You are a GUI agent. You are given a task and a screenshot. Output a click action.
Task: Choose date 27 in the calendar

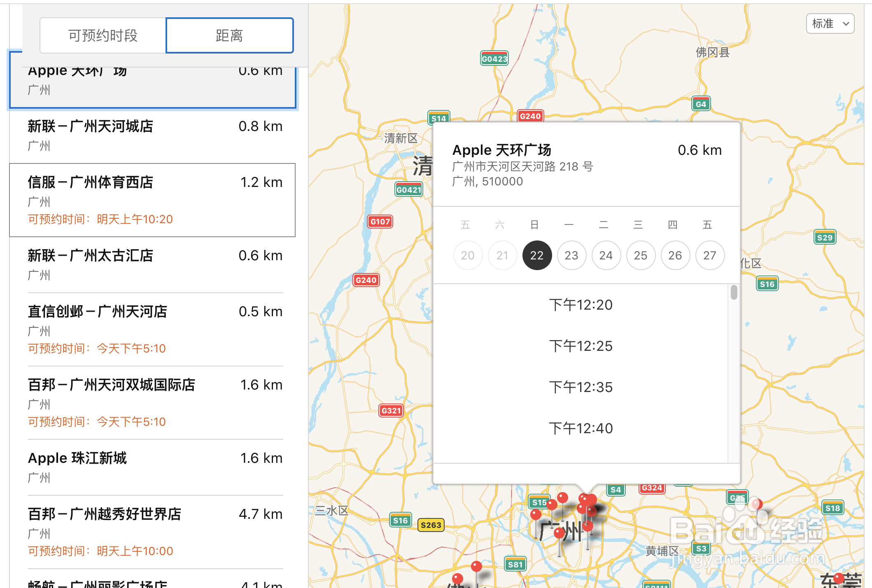(x=709, y=255)
